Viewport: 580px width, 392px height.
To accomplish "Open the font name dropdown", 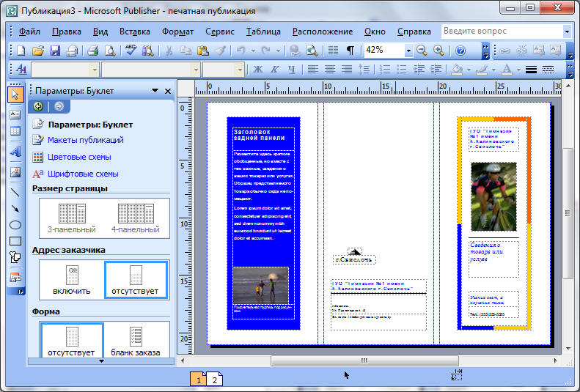I will (x=196, y=70).
